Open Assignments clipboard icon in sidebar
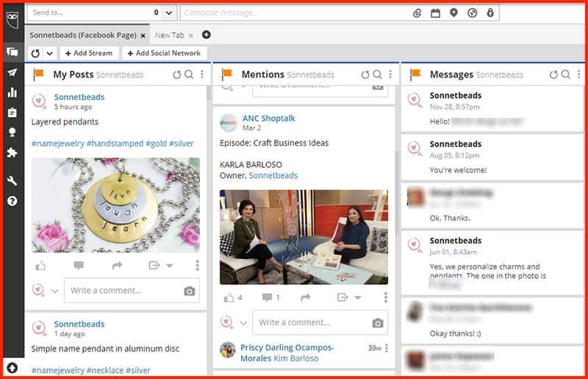588x379 pixels. [x=12, y=113]
